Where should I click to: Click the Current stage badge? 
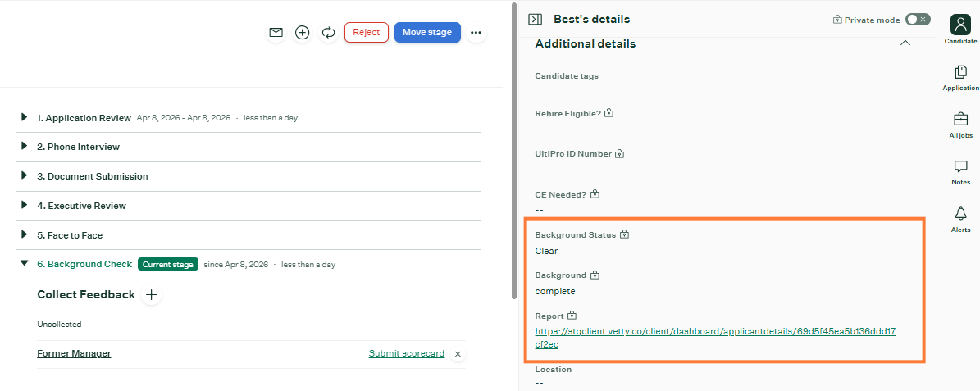[168, 264]
